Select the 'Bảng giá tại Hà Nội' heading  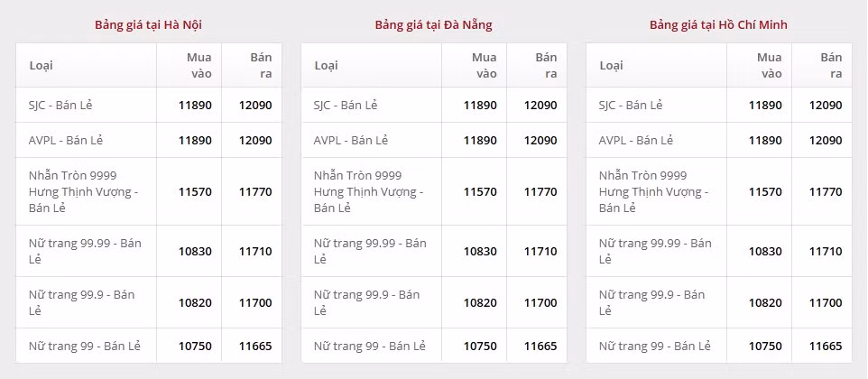[x=148, y=25]
